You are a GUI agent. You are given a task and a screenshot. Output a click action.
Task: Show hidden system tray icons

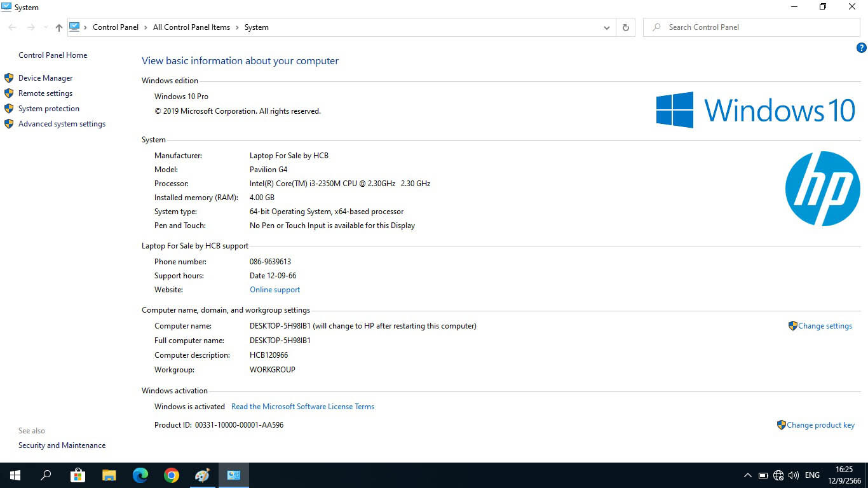(748, 475)
